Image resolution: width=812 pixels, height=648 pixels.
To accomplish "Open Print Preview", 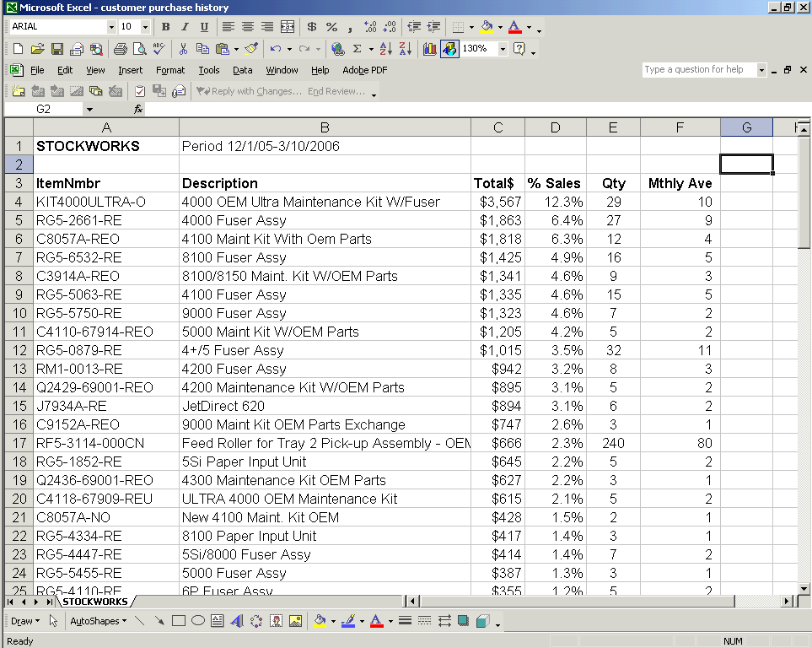I will pos(140,49).
